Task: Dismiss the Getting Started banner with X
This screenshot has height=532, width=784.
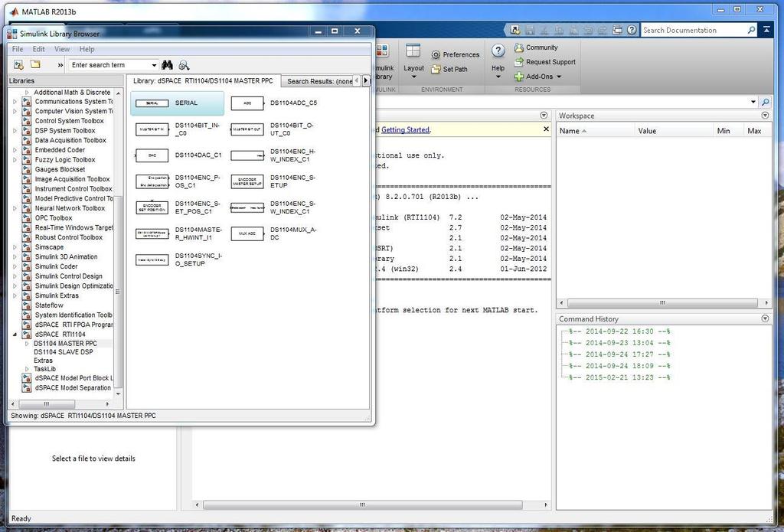Action: point(546,129)
